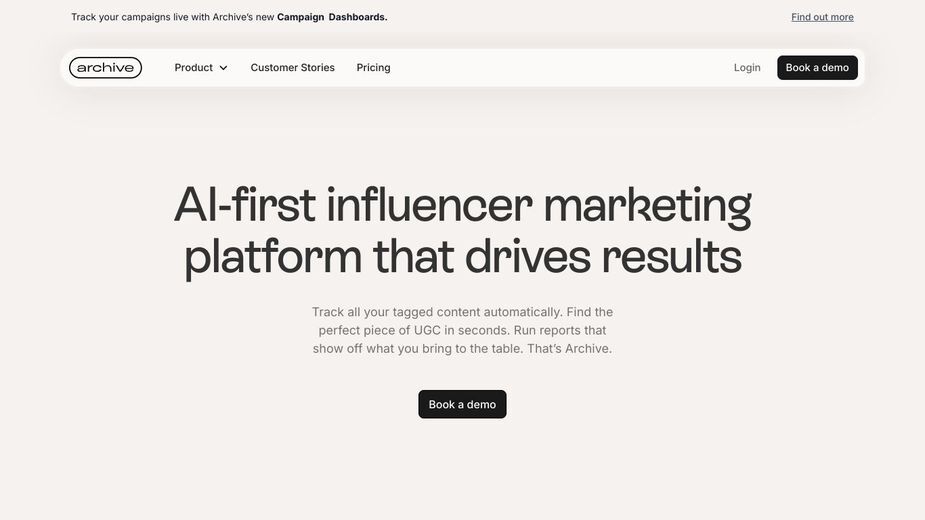925x520 pixels.
Task: Click the bold Campaign Dashboards text
Action: click(332, 17)
